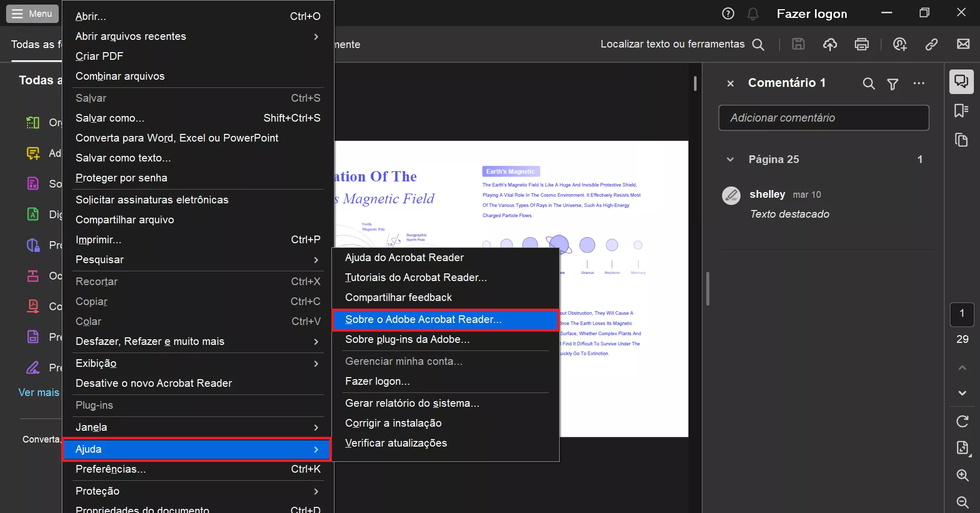Click Fazer logon in title bar
Viewport: 980px width, 513px height.
pyautogui.click(x=811, y=14)
